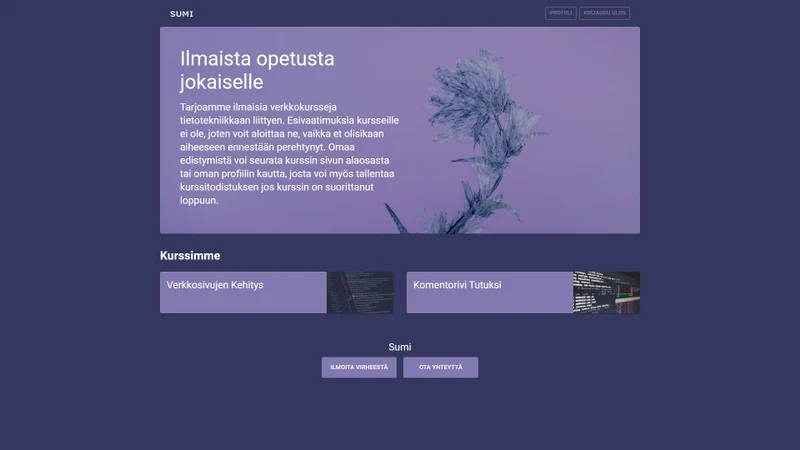Click the 'Ilmaista opetusta jokaiselle' heading
This screenshot has width=800, height=450.
pos(257,70)
